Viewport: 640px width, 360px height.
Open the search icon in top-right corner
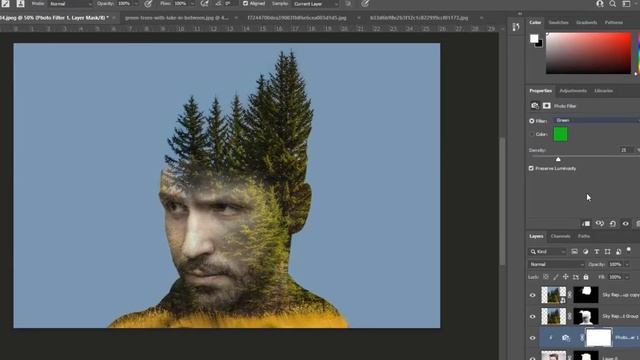pos(613,4)
